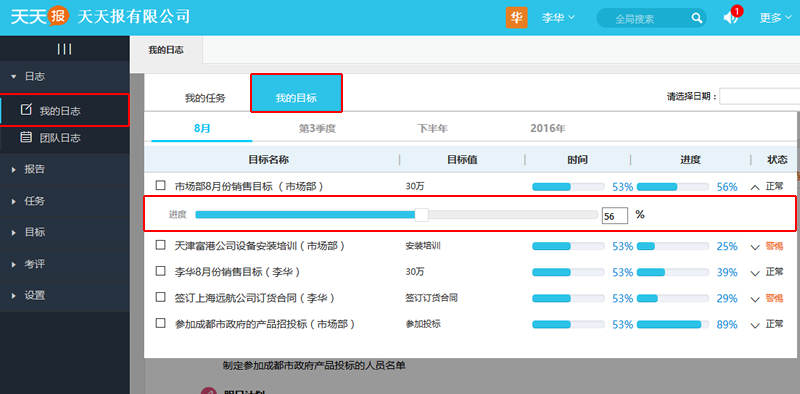Click the 请选择日期 date field
Screen dimensions: 800x394
point(760,96)
